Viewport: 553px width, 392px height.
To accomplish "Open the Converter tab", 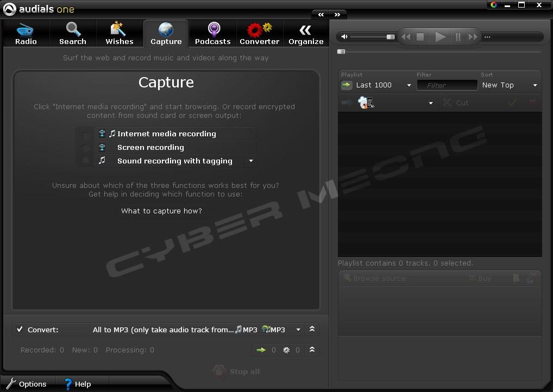I will point(259,34).
